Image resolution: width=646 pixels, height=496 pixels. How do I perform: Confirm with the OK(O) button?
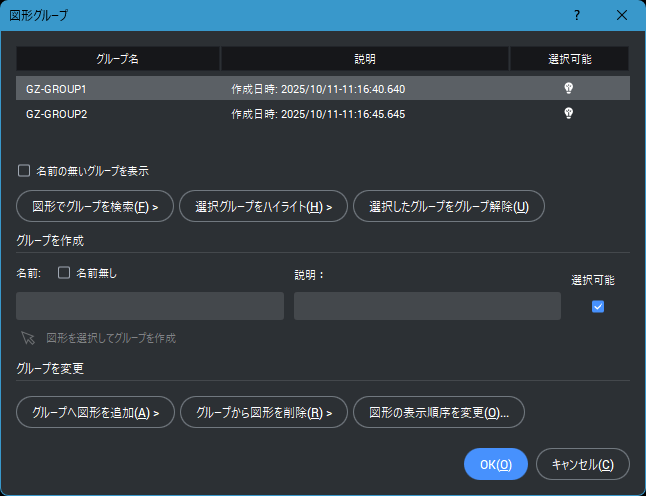(x=495, y=464)
